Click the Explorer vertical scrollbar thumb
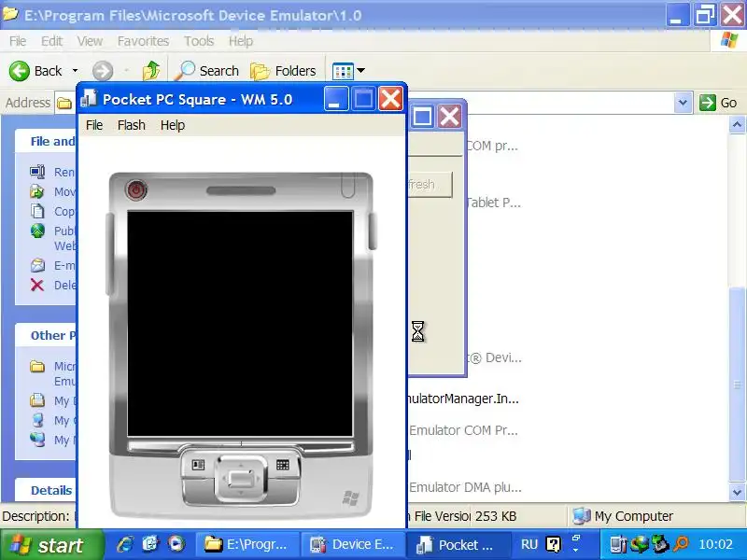 tap(737, 384)
